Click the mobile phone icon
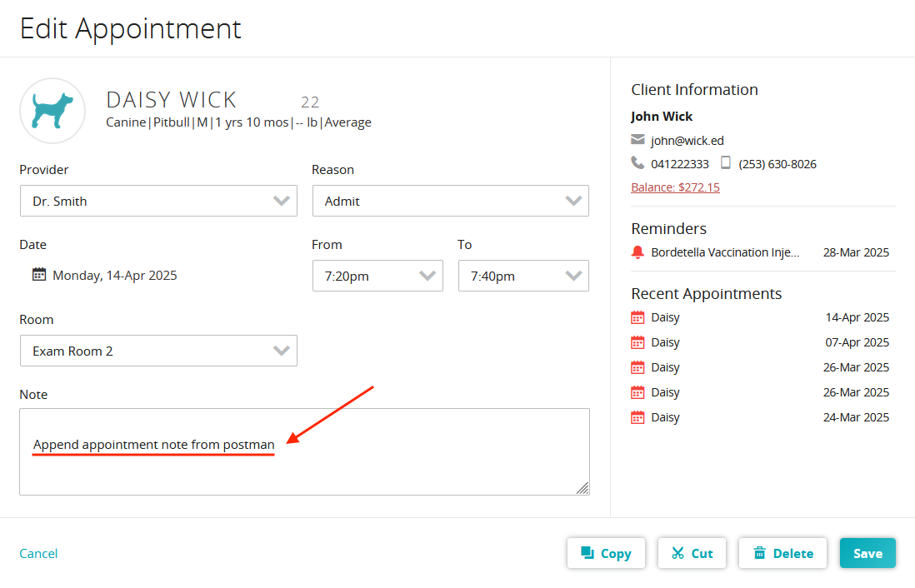 [726, 163]
